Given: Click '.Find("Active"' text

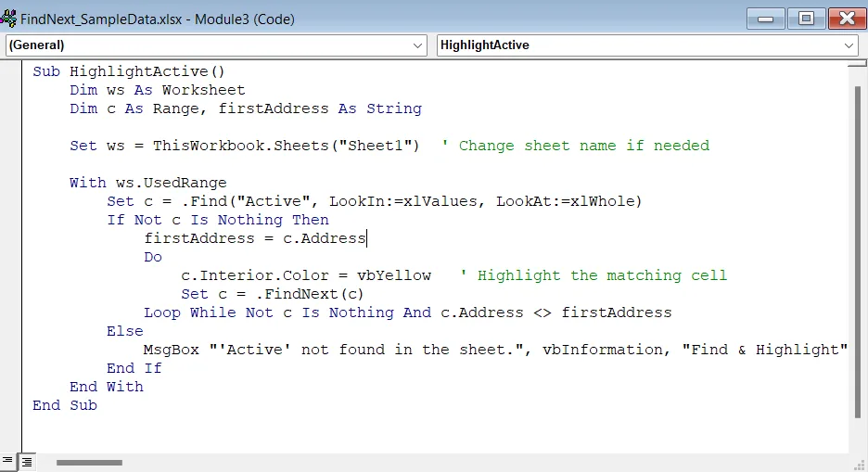Looking at the screenshot, I should [247, 201].
